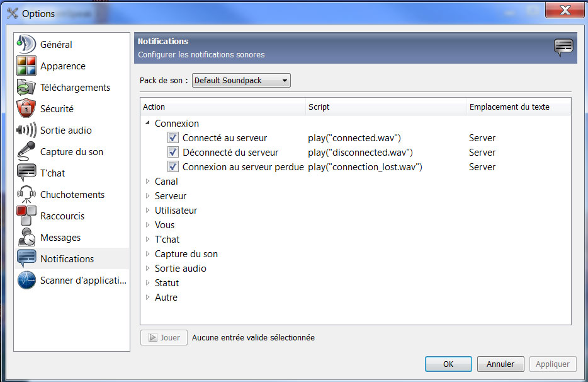588x382 pixels.
Task: Toggle Déconnecté du serveur checkbox
Action: point(173,152)
